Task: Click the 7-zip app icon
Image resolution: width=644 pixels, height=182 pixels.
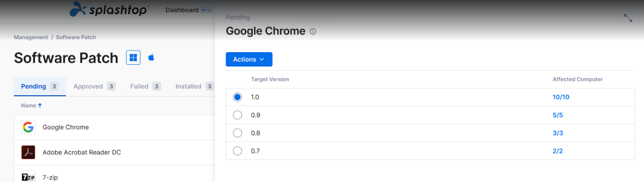Action: 28,176
